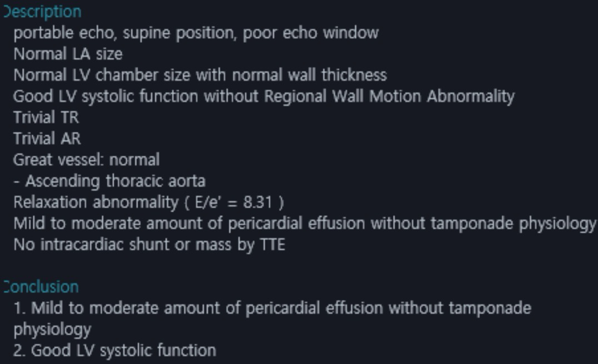The height and width of the screenshot is (364, 598).
Task: Click the Conclusion section heading
Action: point(41,287)
